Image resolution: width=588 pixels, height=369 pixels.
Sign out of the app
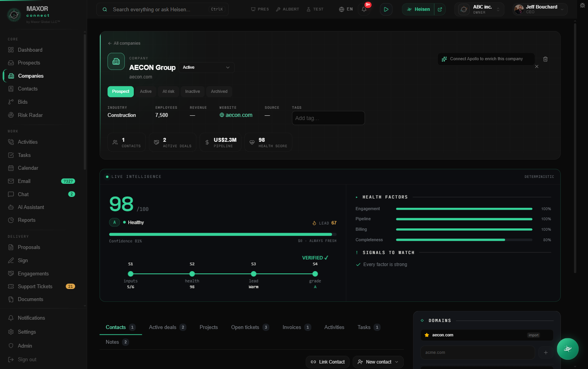click(x=27, y=359)
